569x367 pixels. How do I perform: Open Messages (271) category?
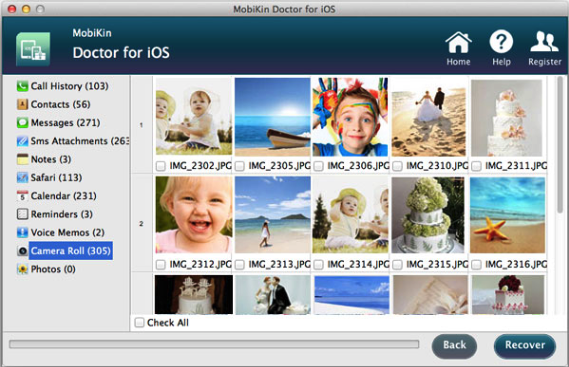click(x=65, y=123)
